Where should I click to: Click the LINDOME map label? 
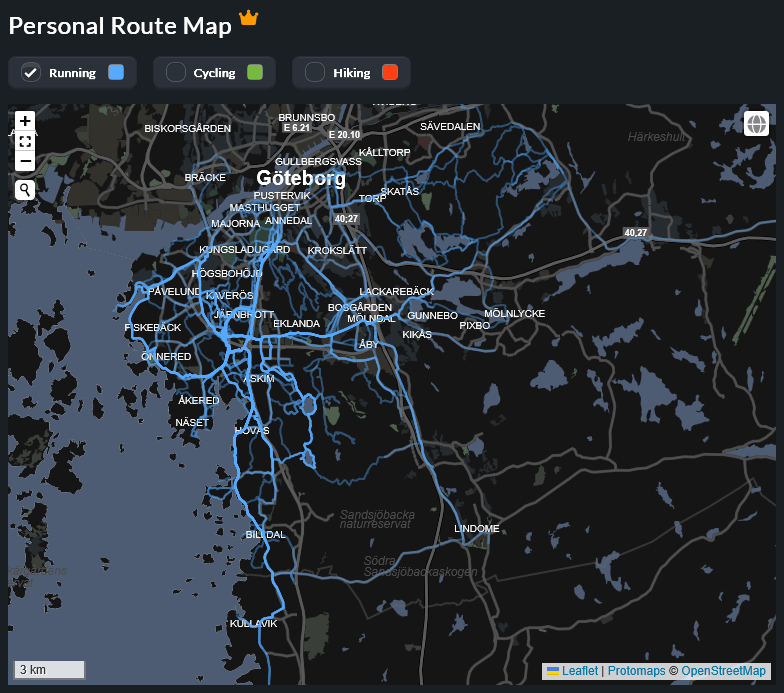(476, 528)
